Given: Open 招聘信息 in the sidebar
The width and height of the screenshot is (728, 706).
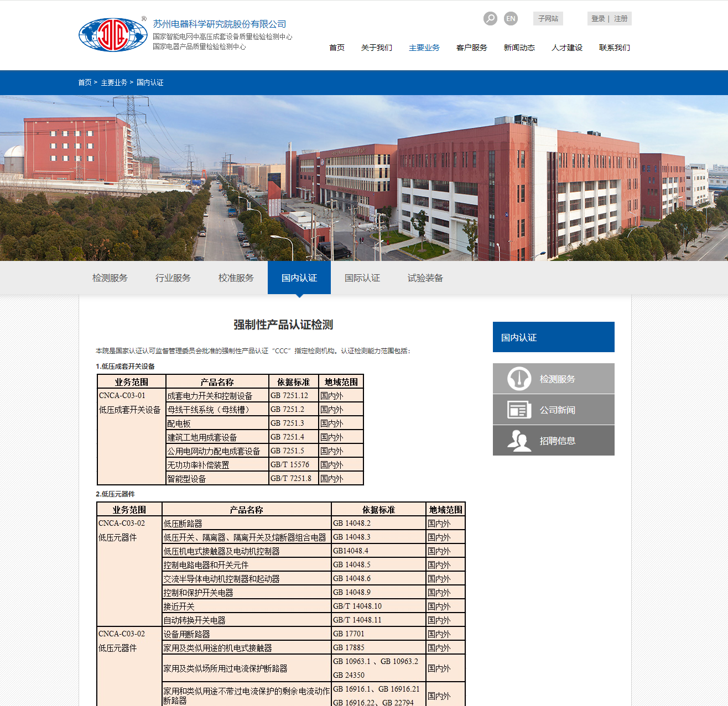Looking at the screenshot, I should tap(554, 441).
